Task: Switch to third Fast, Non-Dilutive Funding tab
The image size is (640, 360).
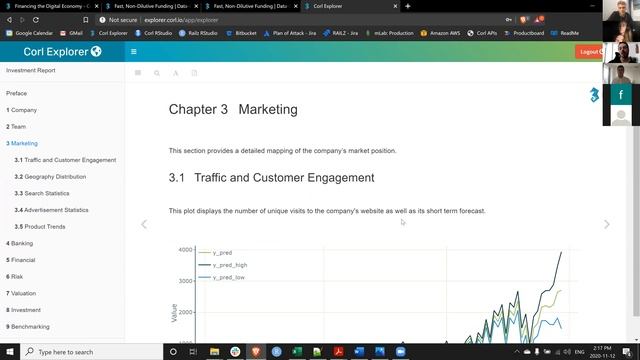Action: 251,6
